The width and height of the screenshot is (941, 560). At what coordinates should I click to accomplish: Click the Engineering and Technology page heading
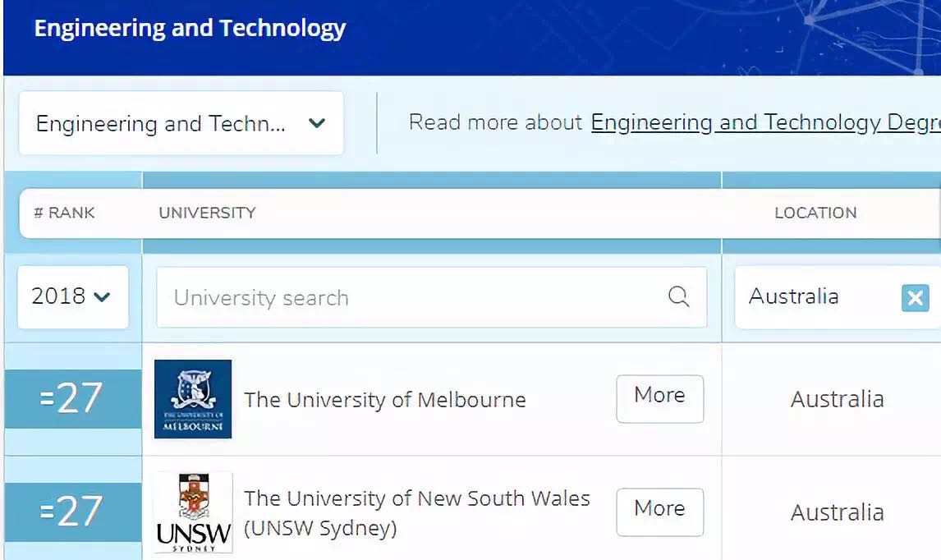pyautogui.click(x=190, y=29)
